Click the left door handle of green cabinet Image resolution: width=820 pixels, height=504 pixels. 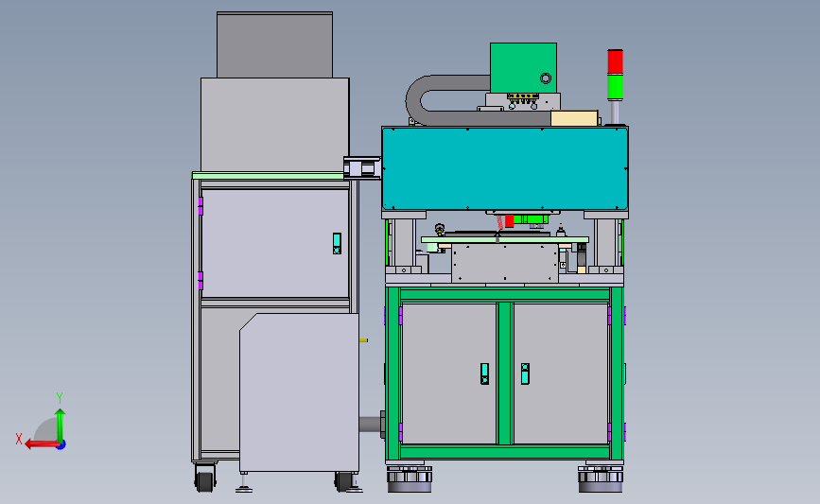point(484,374)
